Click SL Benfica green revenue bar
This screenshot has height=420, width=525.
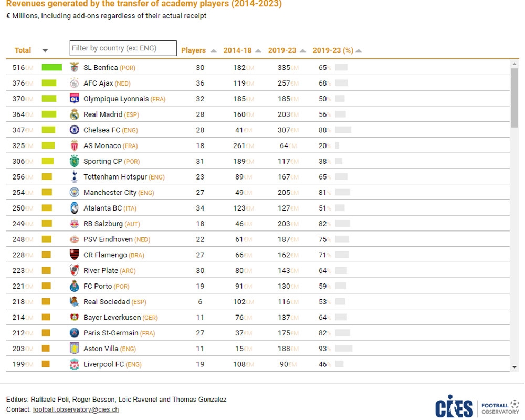click(x=52, y=67)
